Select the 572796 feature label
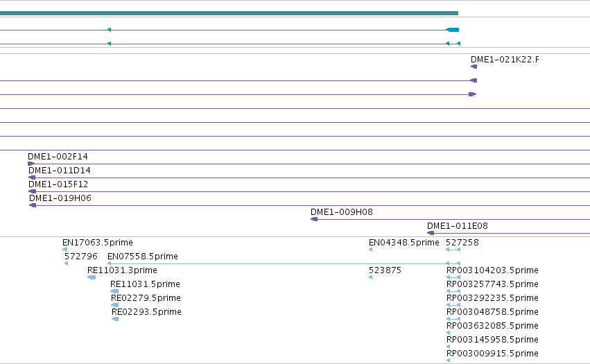Viewport: 590px width, 364px height. pyautogui.click(x=81, y=257)
